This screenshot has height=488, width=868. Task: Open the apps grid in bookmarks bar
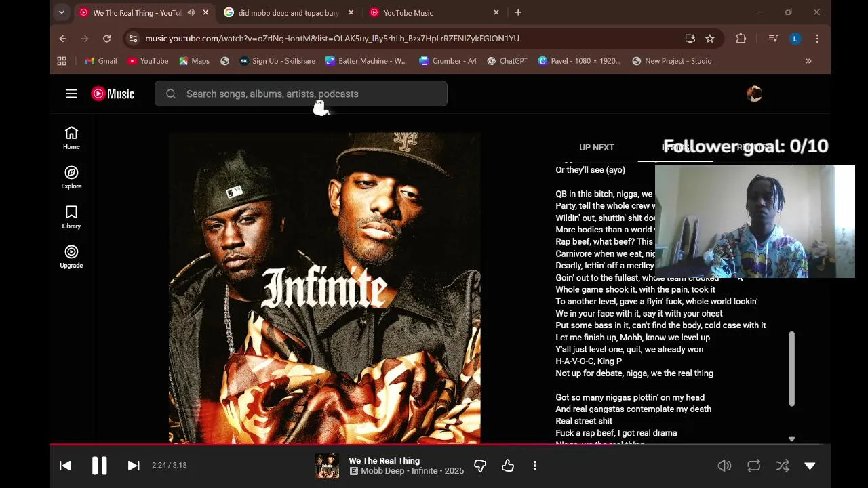(62, 61)
